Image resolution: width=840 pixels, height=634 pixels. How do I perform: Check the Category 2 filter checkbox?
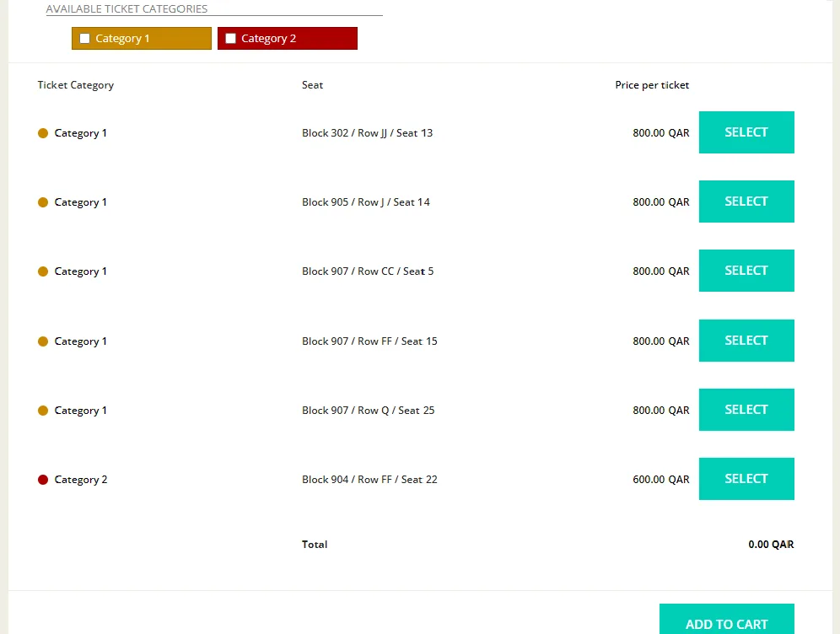230,39
